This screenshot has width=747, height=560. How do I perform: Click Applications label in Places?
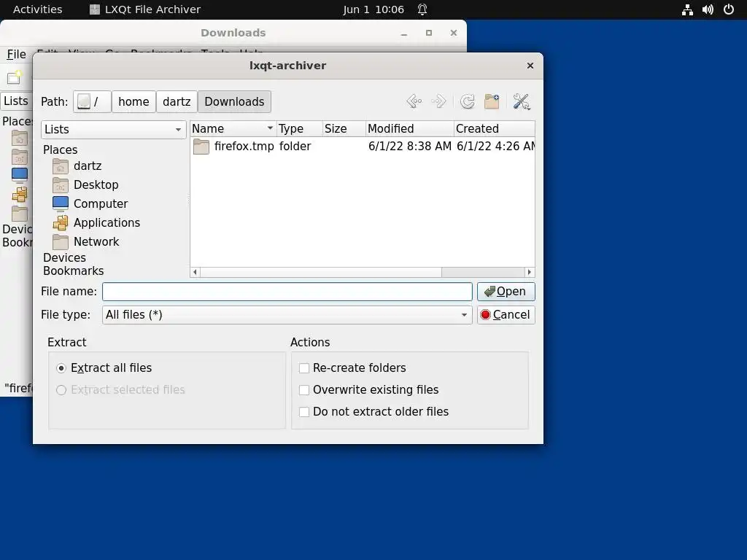pos(107,223)
